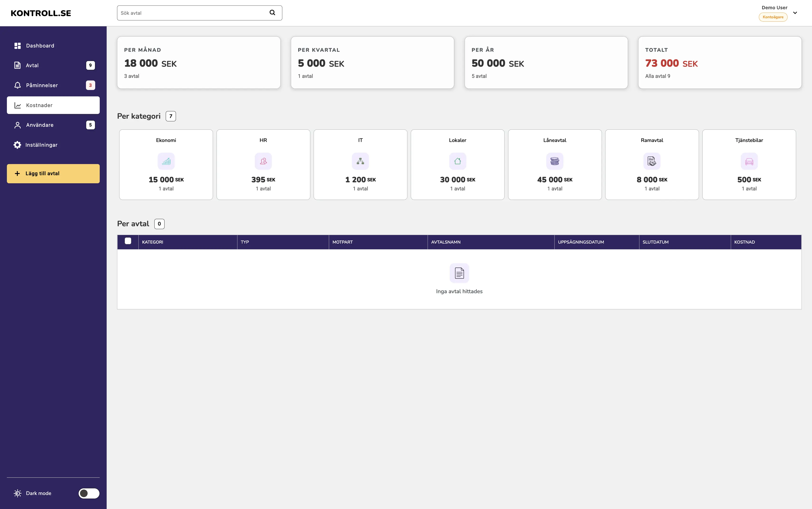Click the Lägg till avtal button
812x509 pixels.
click(x=53, y=174)
